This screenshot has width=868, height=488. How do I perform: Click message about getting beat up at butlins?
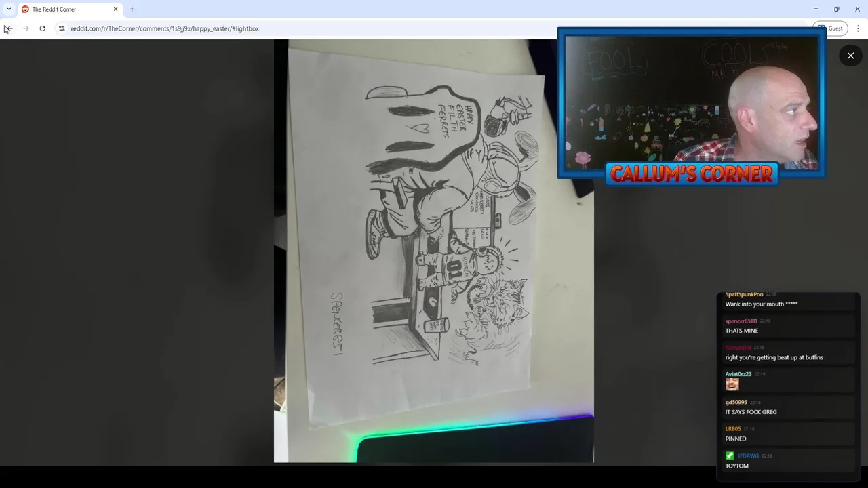774,357
